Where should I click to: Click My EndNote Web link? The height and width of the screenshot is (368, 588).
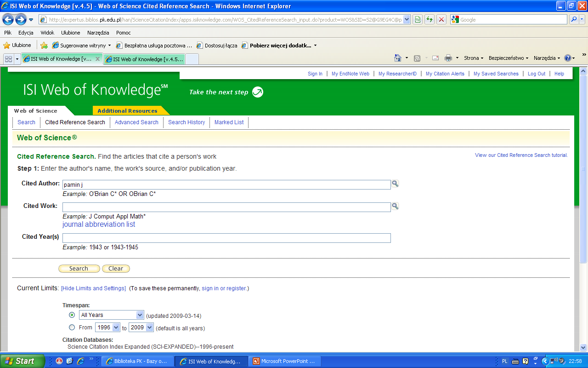[x=351, y=74]
